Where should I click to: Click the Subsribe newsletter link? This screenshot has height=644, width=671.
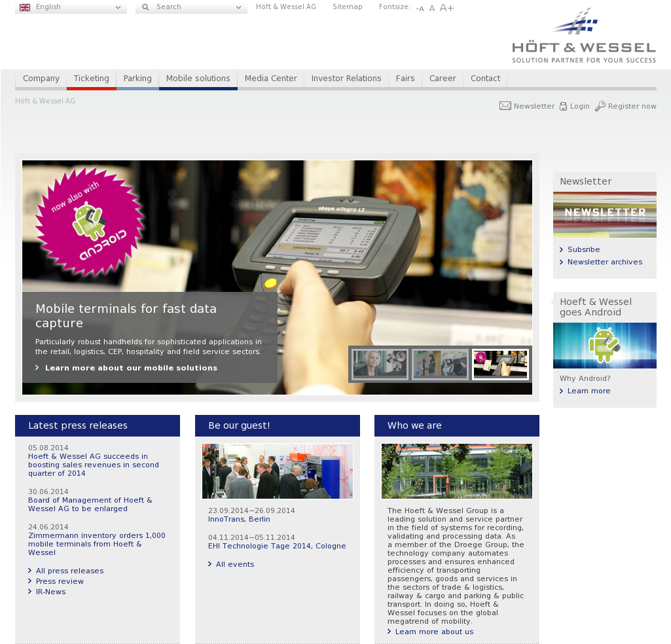point(583,249)
